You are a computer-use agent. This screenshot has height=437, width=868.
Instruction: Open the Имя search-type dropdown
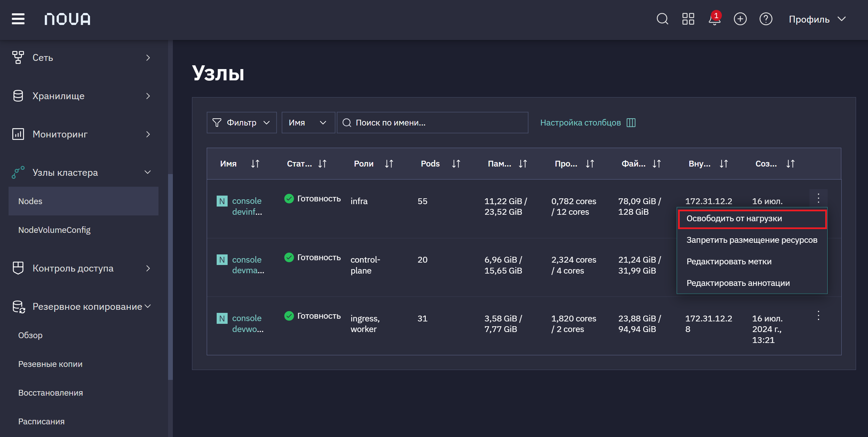coord(308,122)
